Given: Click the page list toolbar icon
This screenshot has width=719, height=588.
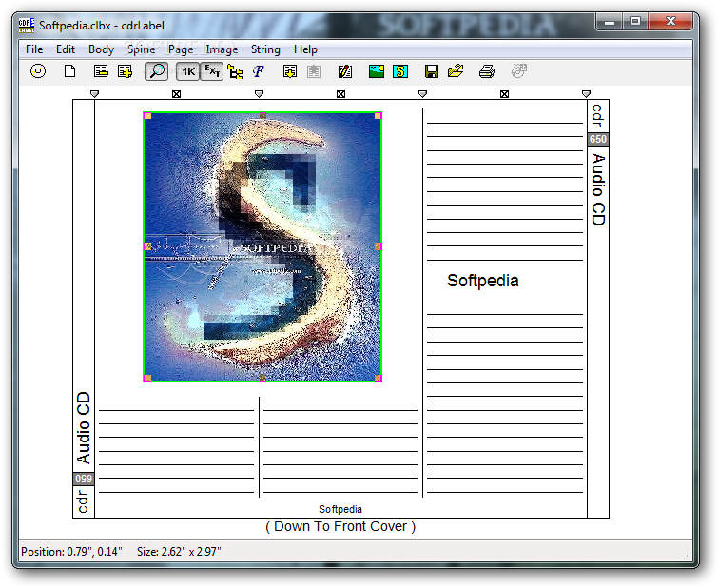Looking at the screenshot, I should point(101,71).
